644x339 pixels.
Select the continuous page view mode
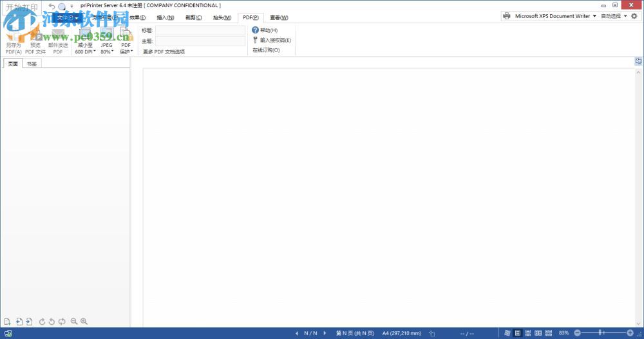528,333
